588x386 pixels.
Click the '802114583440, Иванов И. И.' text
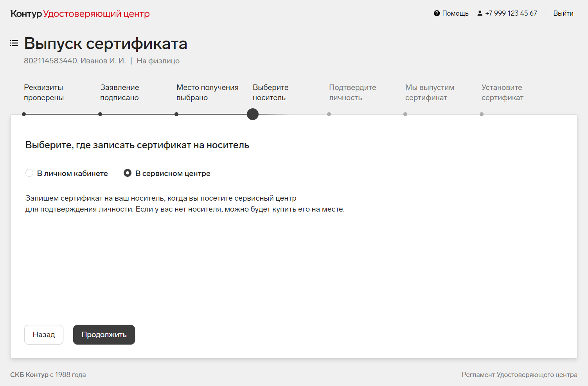(x=75, y=61)
